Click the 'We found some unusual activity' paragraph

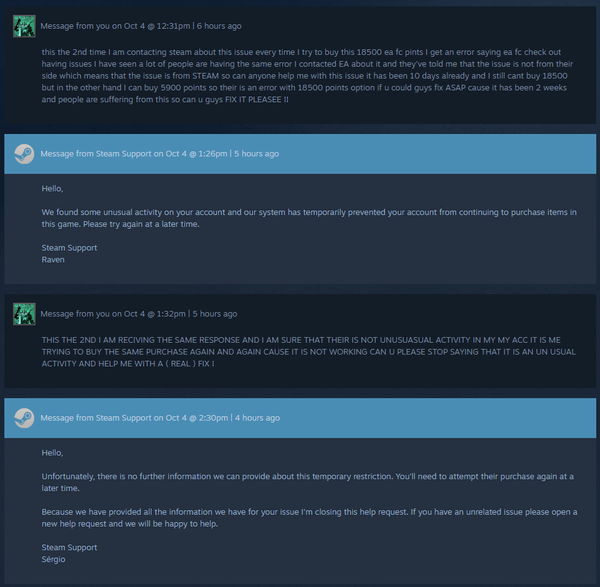tap(300, 218)
